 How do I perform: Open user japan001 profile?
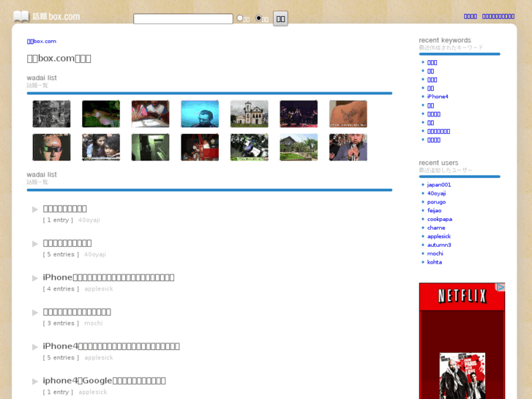(439, 184)
